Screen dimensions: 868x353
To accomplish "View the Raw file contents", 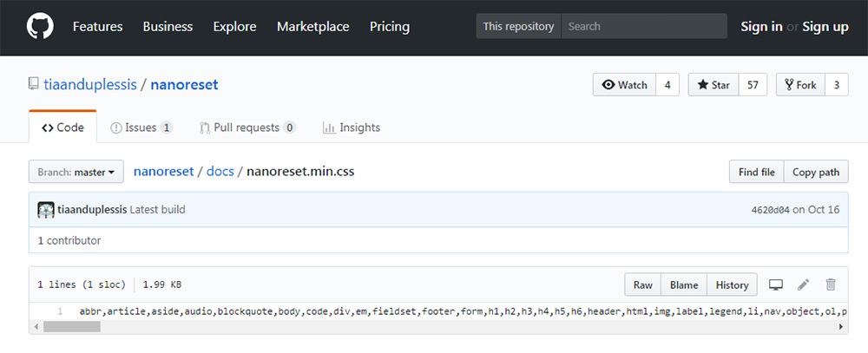I will pos(642,285).
